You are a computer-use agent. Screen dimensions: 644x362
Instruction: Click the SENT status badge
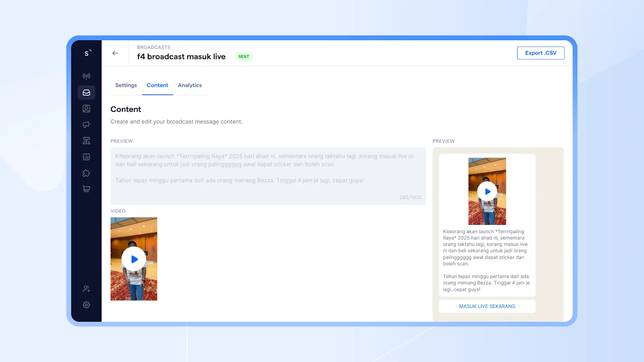tap(244, 57)
